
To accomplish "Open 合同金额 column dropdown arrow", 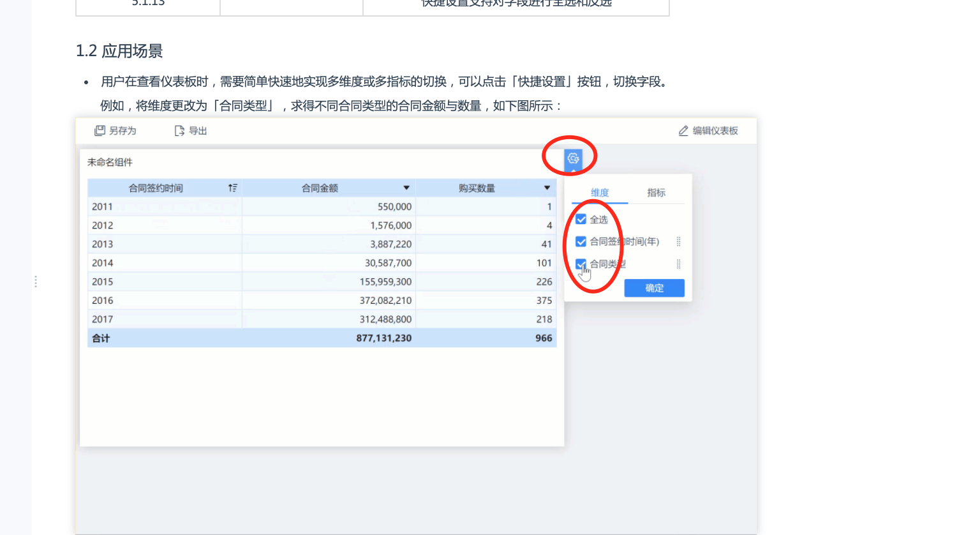I will [x=406, y=188].
